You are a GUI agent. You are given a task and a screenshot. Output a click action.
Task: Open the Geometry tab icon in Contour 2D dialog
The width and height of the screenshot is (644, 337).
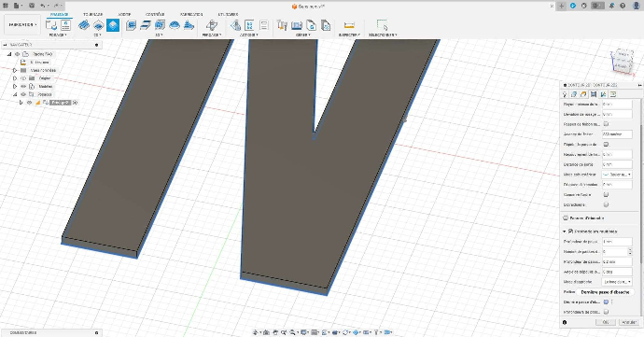tap(574, 94)
